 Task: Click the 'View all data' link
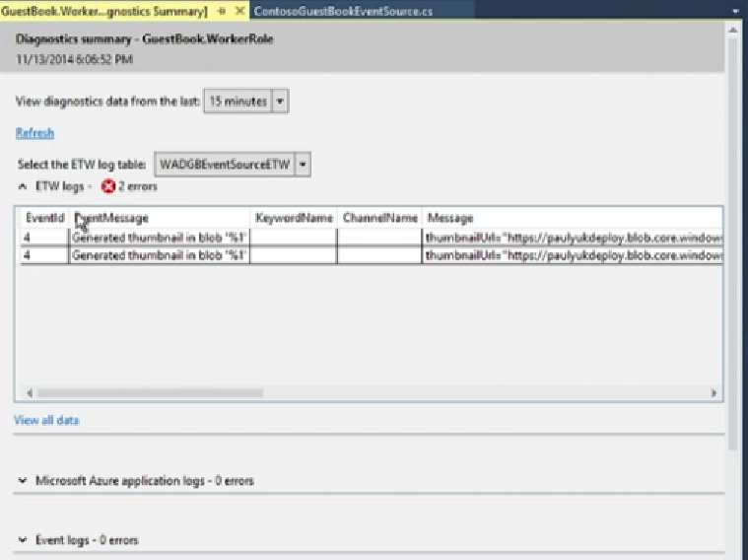coord(46,420)
